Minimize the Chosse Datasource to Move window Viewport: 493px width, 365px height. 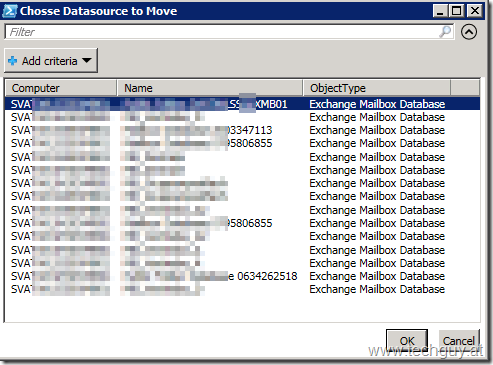click(x=440, y=11)
